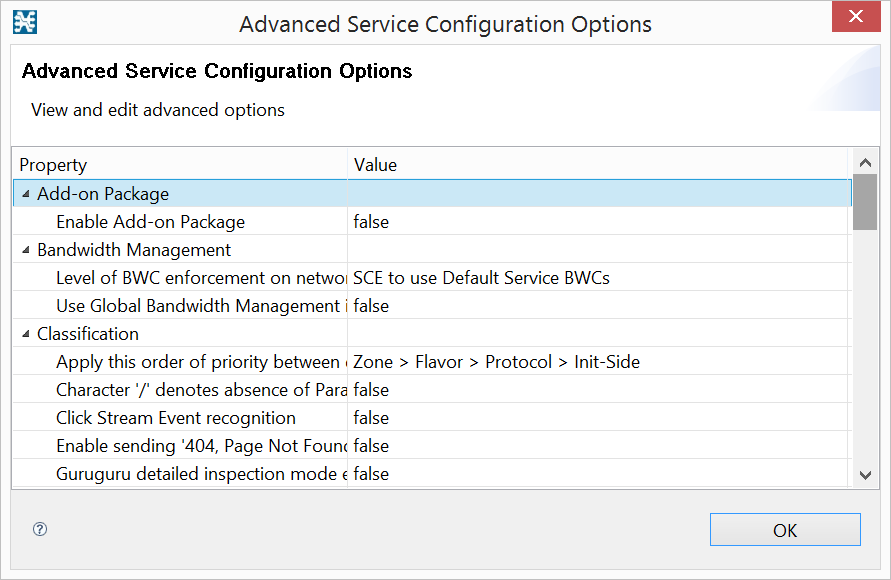This screenshot has width=891, height=580.
Task: Collapse the Bandwidth Management group
Action: coord(25,250)
